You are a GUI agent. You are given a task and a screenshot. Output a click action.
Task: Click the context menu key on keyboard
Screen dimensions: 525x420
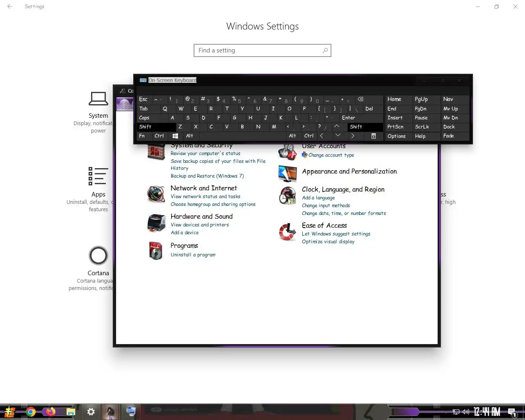pos(374,136)
